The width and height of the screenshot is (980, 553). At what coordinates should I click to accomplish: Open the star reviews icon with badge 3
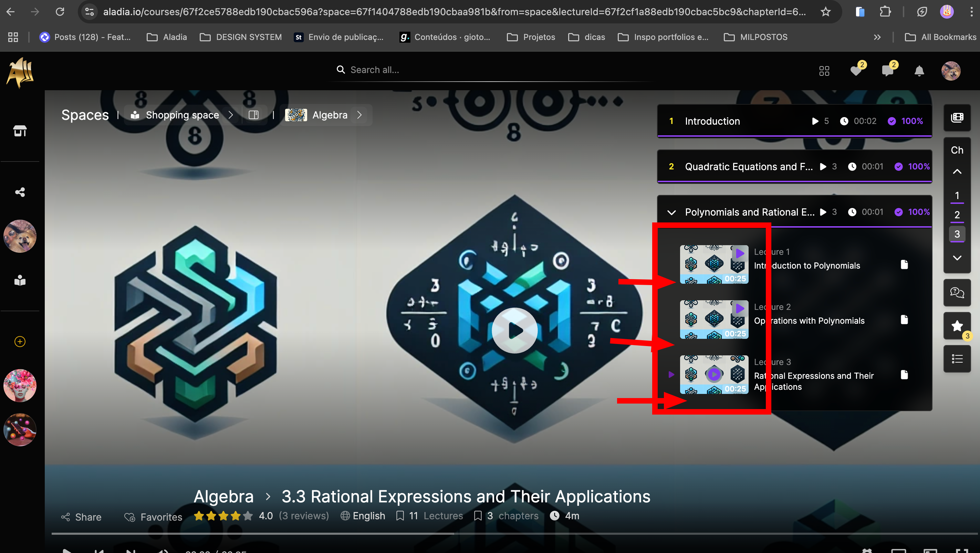957,326
